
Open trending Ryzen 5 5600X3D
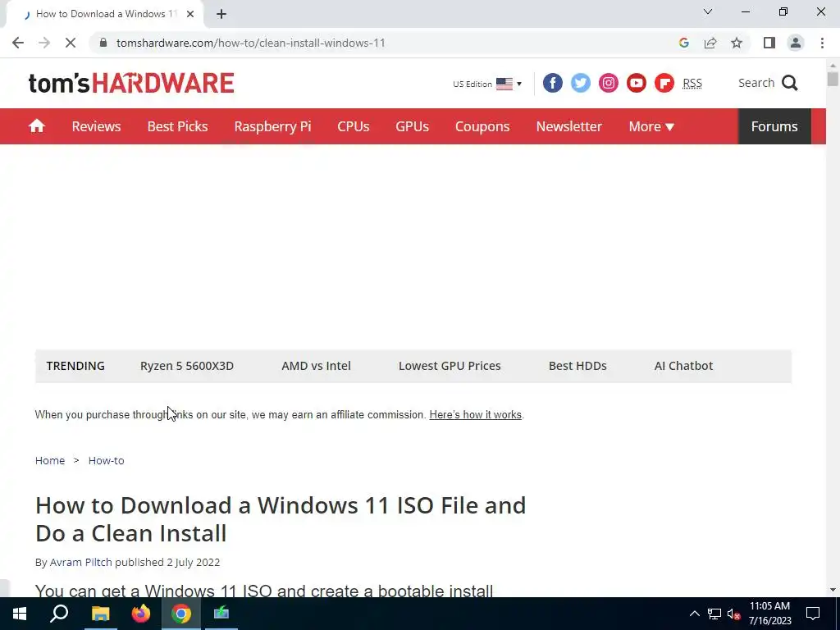click(187, 366)
